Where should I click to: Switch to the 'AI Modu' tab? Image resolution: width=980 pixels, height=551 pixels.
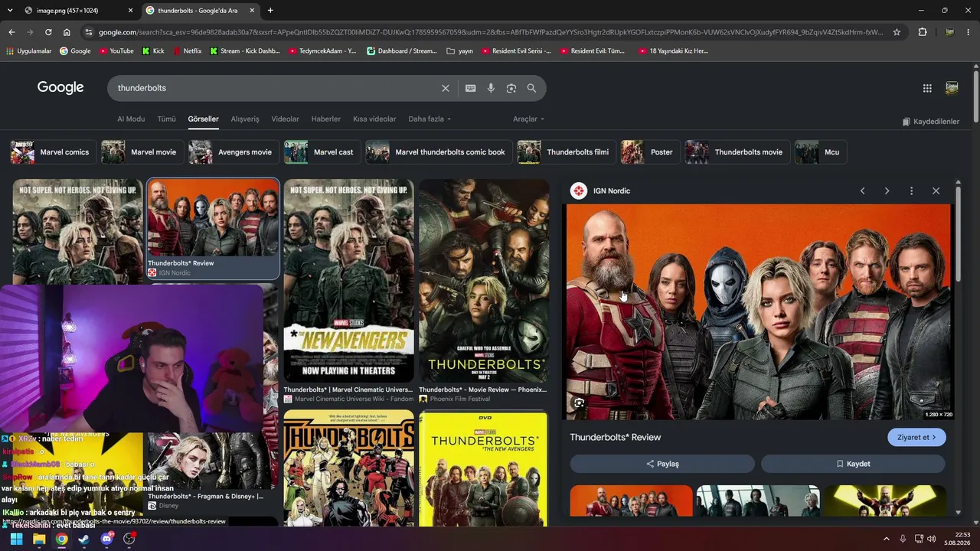coord(131,119)
